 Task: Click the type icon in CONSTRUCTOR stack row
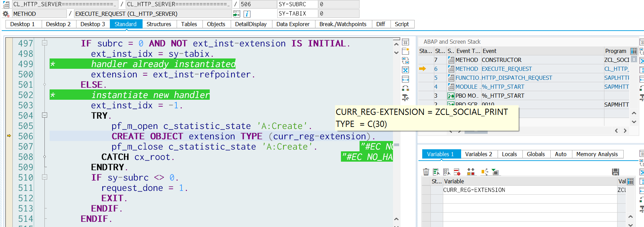451,60
